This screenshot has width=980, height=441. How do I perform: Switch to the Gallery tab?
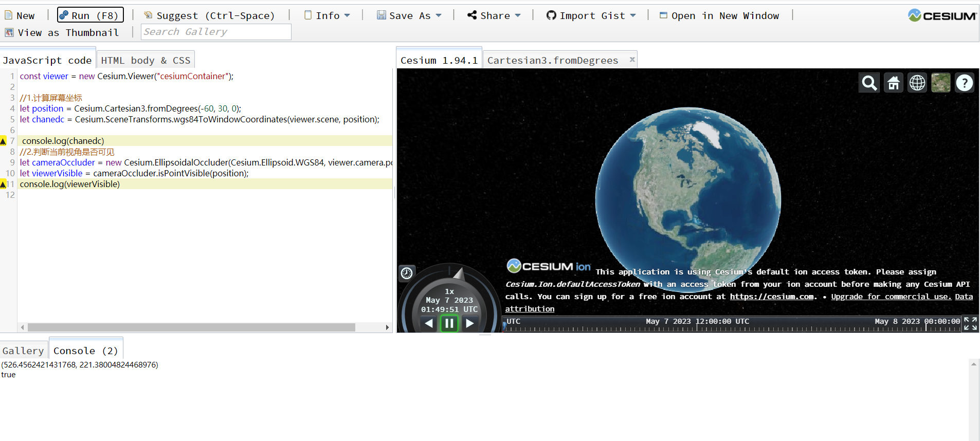pyautogui.click(x=23, y=351)
